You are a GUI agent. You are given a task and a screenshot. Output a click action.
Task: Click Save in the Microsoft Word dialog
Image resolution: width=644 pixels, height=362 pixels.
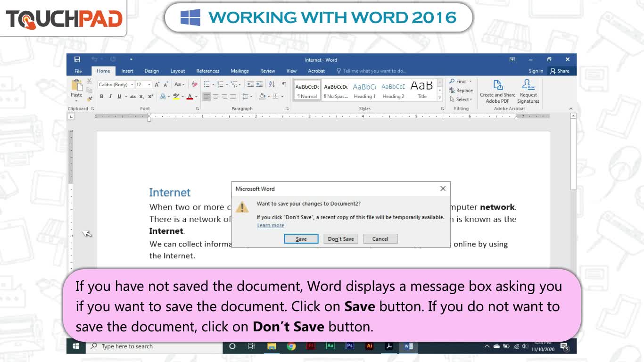(301, 239)
